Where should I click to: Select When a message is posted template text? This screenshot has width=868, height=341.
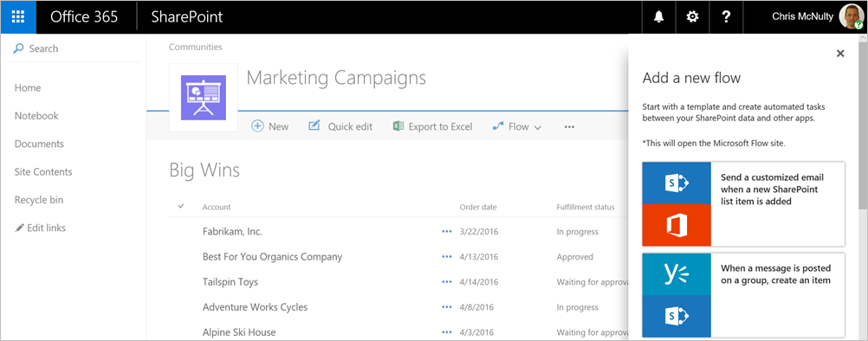[x=775, y=274]
